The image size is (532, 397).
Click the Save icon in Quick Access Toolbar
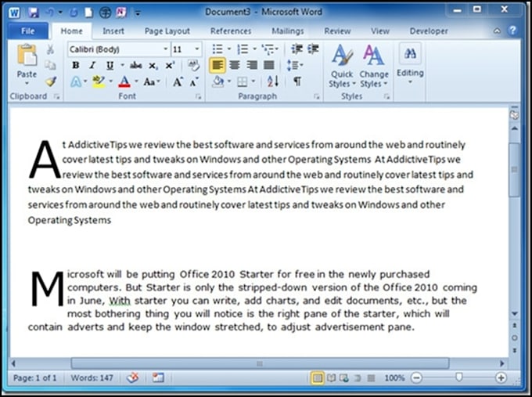point(33,13)
